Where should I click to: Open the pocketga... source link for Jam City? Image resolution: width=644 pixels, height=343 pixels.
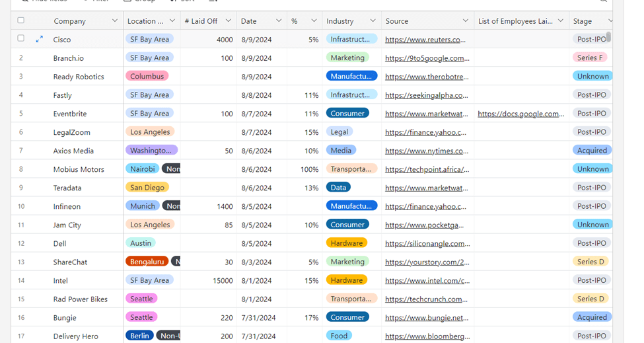tap(424, 225)
